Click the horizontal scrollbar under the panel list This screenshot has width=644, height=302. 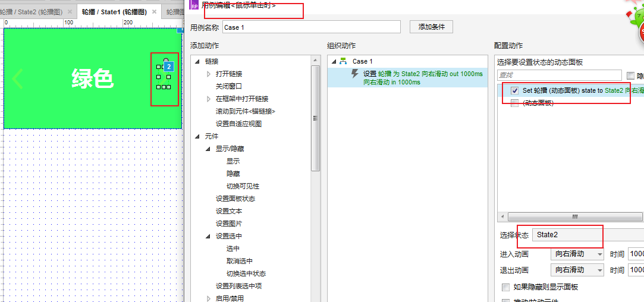[x=574, y=216]
